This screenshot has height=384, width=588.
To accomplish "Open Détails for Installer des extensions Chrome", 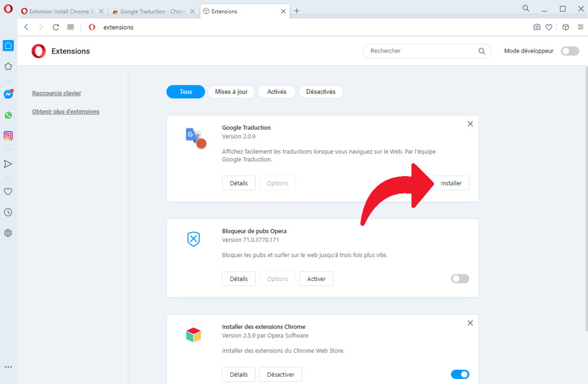I will point(239,374).
